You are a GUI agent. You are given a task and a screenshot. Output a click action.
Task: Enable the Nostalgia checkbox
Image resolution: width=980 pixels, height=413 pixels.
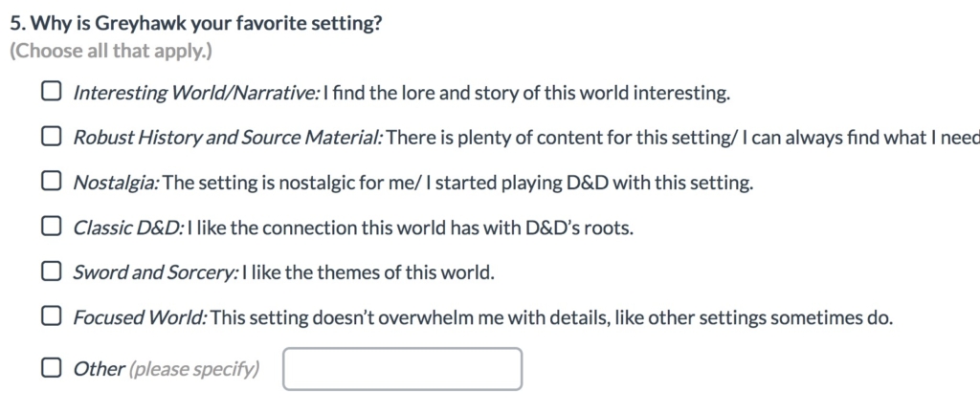click(52, 183)
